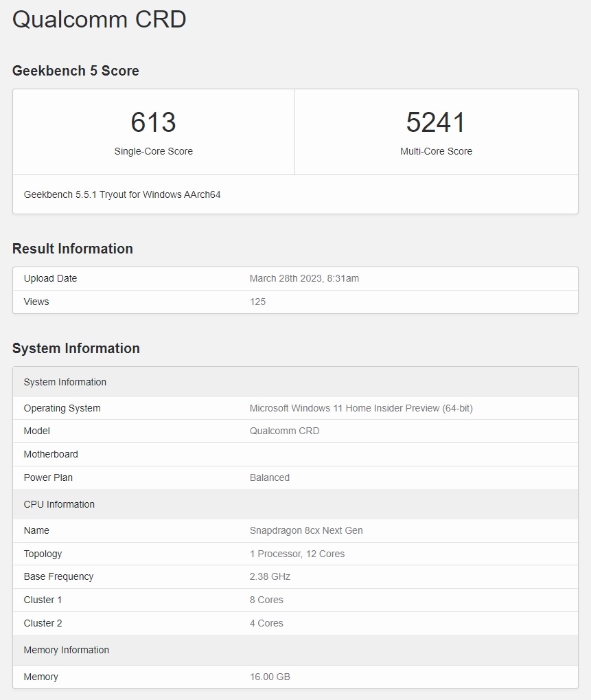591x700 pixels.
Task: Click the Result Information heading
Action: coord(73,249)
